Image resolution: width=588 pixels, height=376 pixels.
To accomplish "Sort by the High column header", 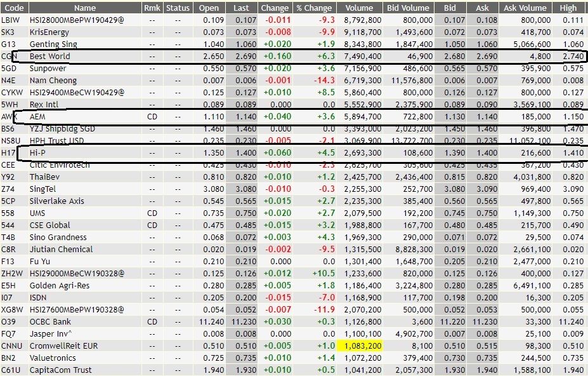I will click(568, 8).
